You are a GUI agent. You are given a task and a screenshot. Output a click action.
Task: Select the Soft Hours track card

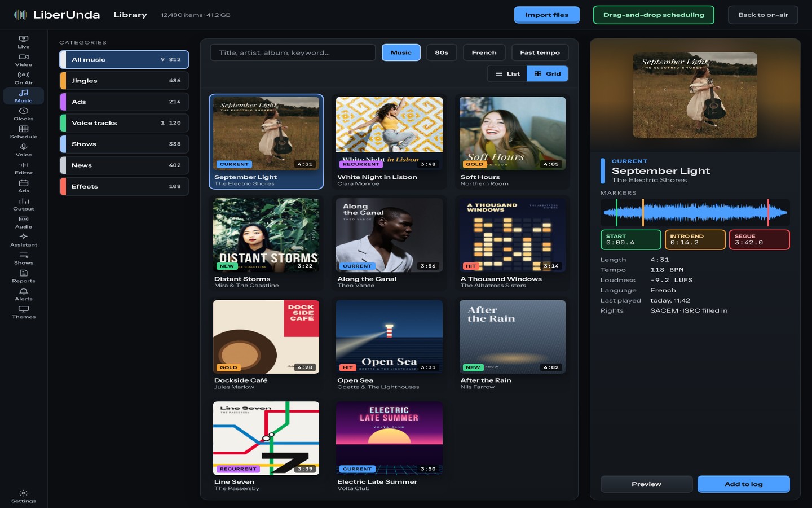click(512, 142)
